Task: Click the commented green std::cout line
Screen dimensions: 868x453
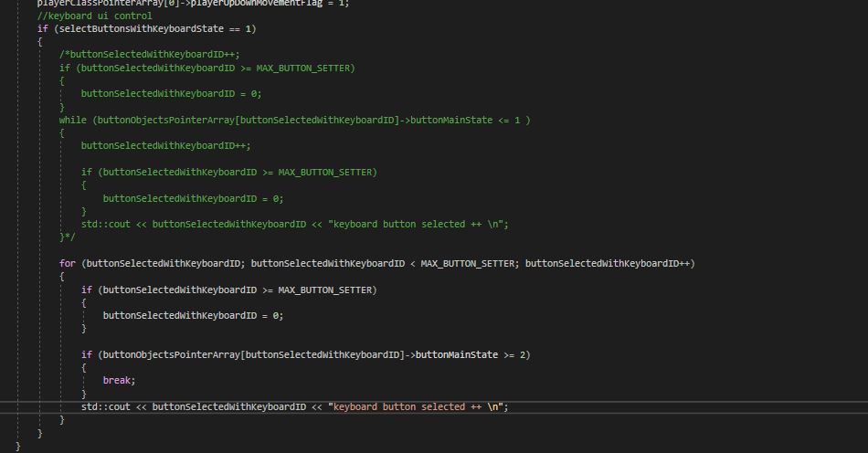Action: point(294,224)
